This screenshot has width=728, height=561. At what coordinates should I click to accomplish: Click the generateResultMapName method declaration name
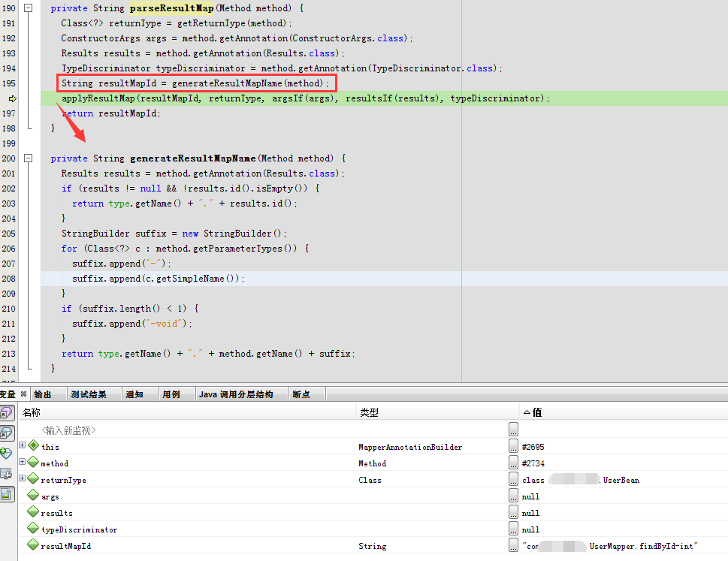pyautogui.click(x=192, y=158)
